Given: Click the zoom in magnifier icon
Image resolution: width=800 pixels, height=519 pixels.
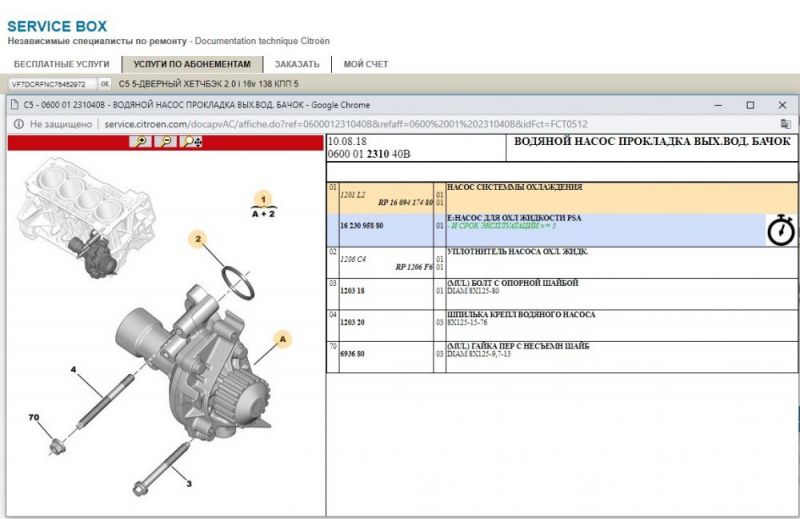Looking at the screenshot, I should coord(141,142).
